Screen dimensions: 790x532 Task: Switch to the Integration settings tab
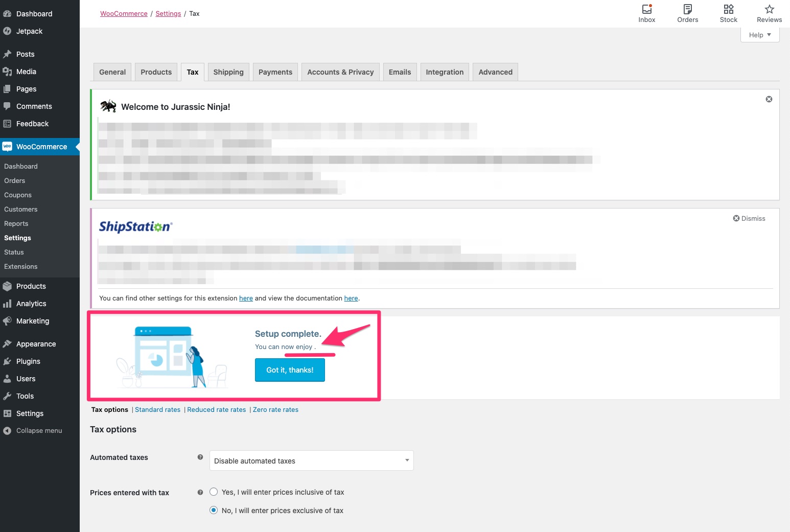coord(445,72)
